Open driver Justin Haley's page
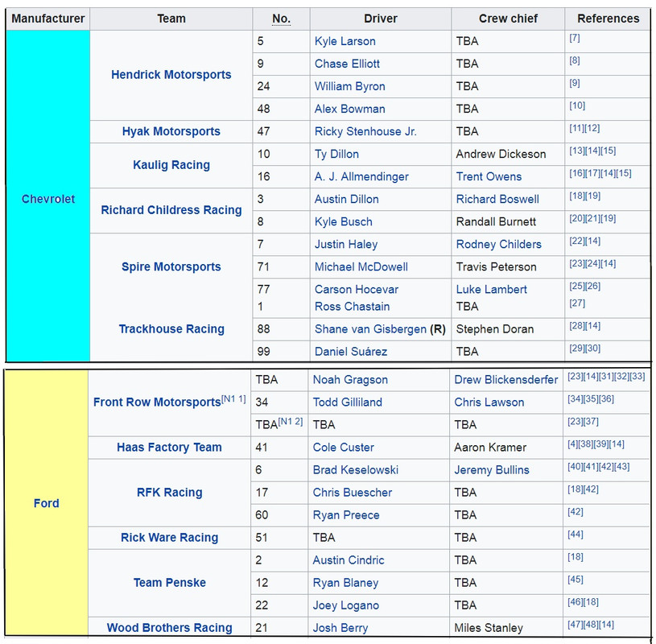This screenshot has height=644, width=656. (x=346, y=245)
